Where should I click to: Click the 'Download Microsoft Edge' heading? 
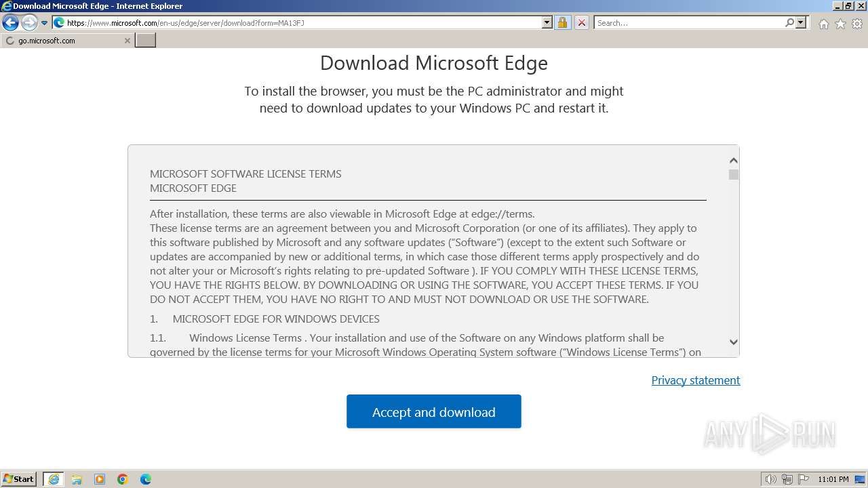pos(434,63)
